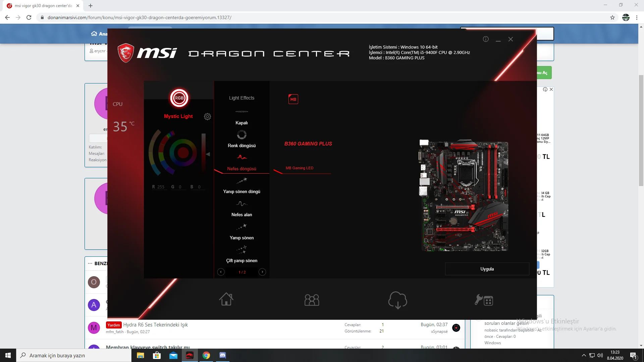Screen dimensions: 644x362
Task: Select Yanıp sönen döngü effect
Action: tap(241, 191)
